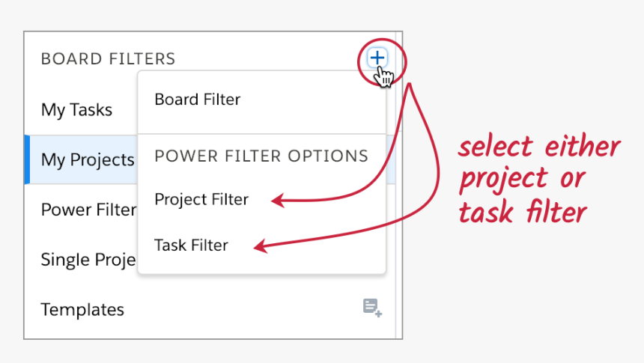The width and height of the screenshot is (644, 363).
Task: Click the blue selection bar beside My Projects
Action: click(27, 159)
